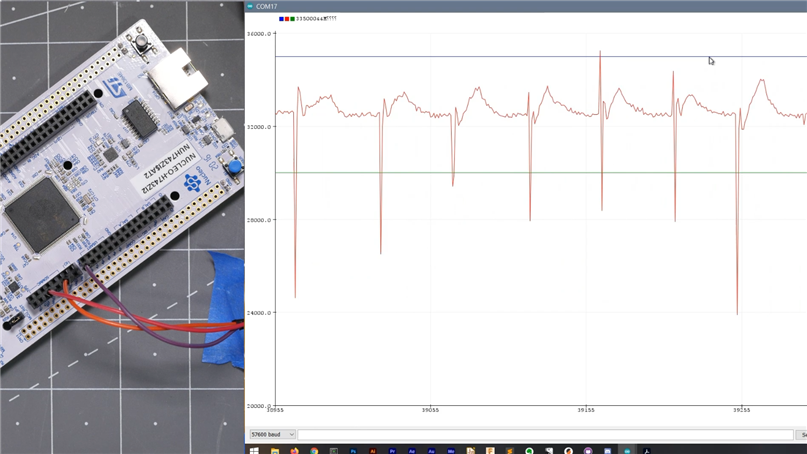Launch Google Chrome from the taskbar
Viewport: 807px width, 454px height.
tap(314, 450)
